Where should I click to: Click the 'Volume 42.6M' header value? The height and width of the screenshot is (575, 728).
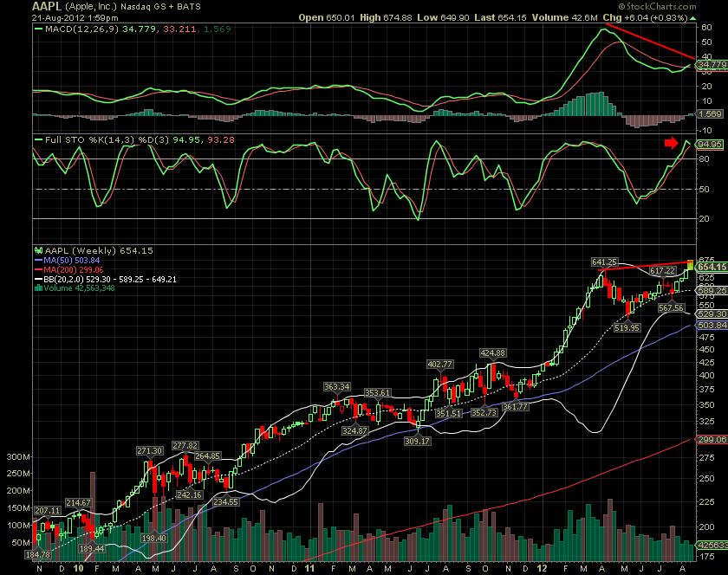click(x=564, y=17)
